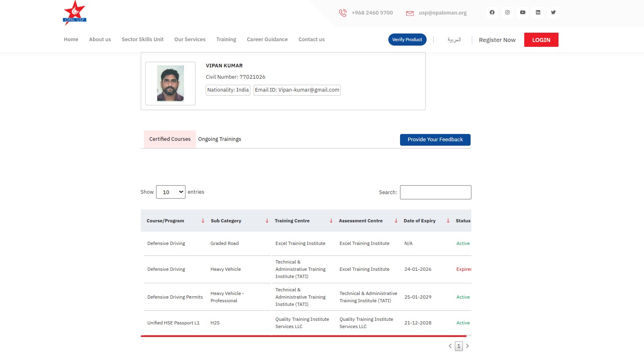
Task: Open the YouTube social icon
Action: [x=523, y=13]
